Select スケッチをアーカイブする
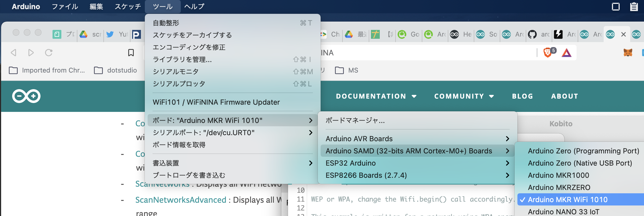 232,35
